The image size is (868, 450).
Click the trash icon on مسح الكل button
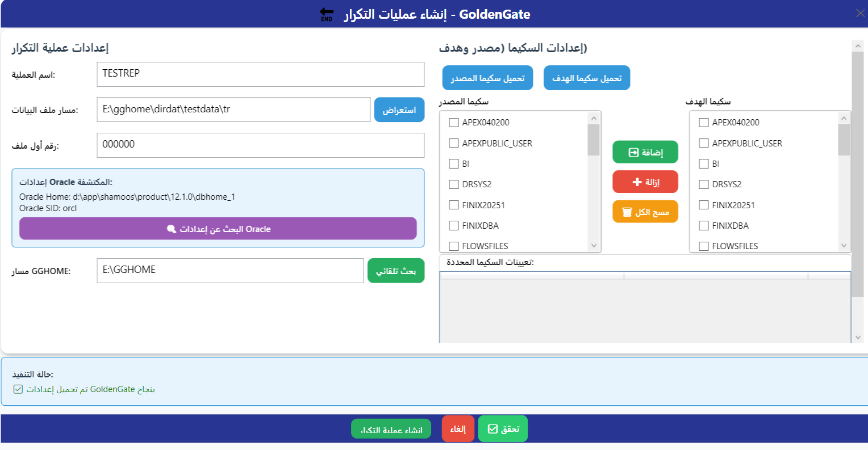pos(627,212)
